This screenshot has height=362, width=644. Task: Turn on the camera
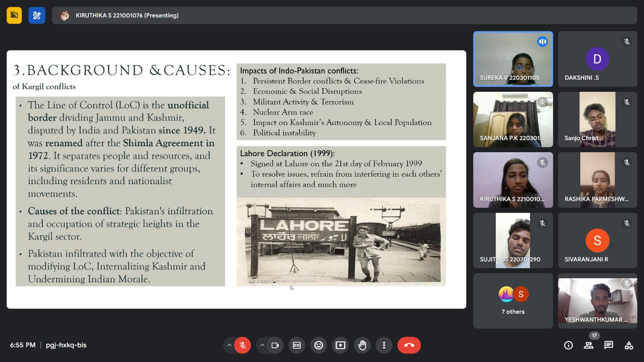275,345
